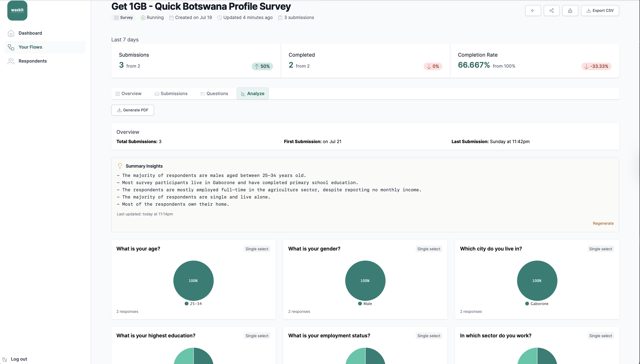The height and width of the screenshot is (364, 640).
Task: Click the 66.667% completion rate value
Action: pos(474,65)
